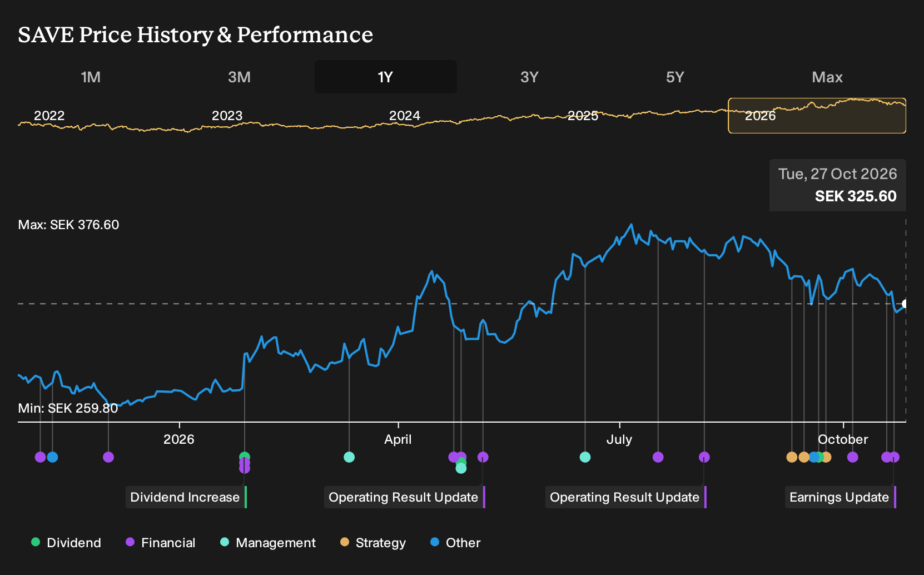
Task: Click the SAVE Price History & Performance heading
Action: coord(196,34)
